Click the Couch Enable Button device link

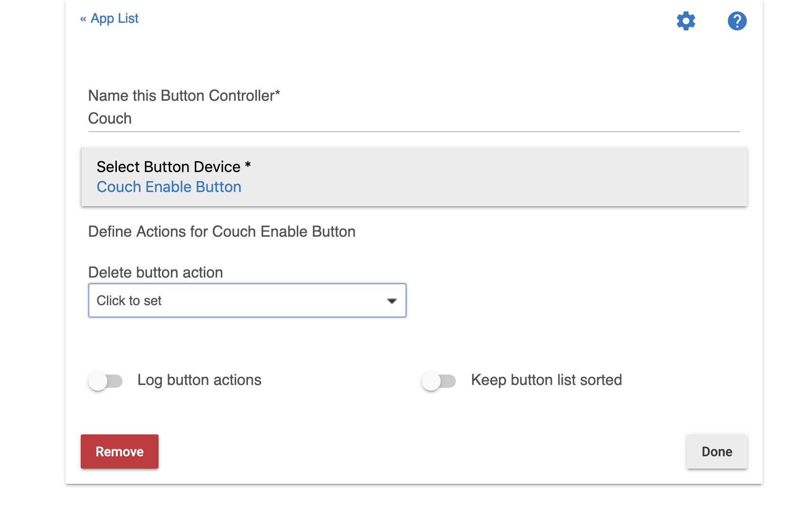169,187
